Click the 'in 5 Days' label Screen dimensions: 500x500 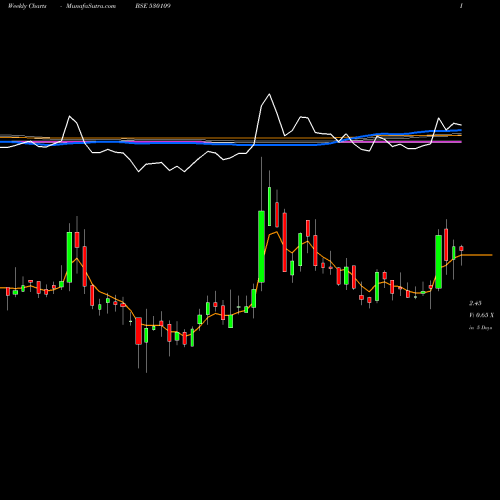tap(480, 328)
